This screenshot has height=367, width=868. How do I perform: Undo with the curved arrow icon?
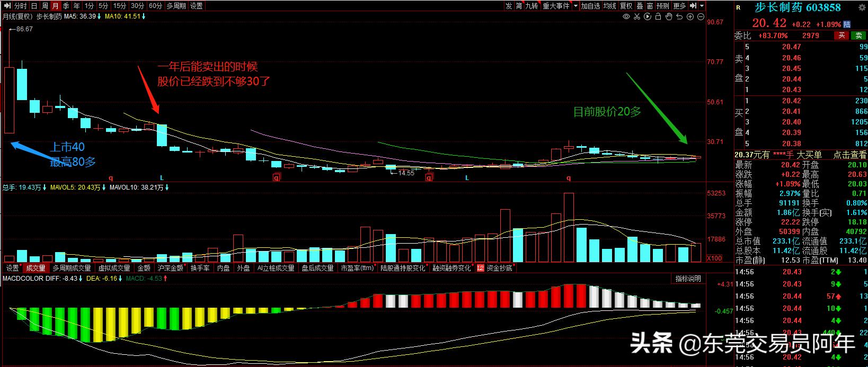click(x=679, y=16)
